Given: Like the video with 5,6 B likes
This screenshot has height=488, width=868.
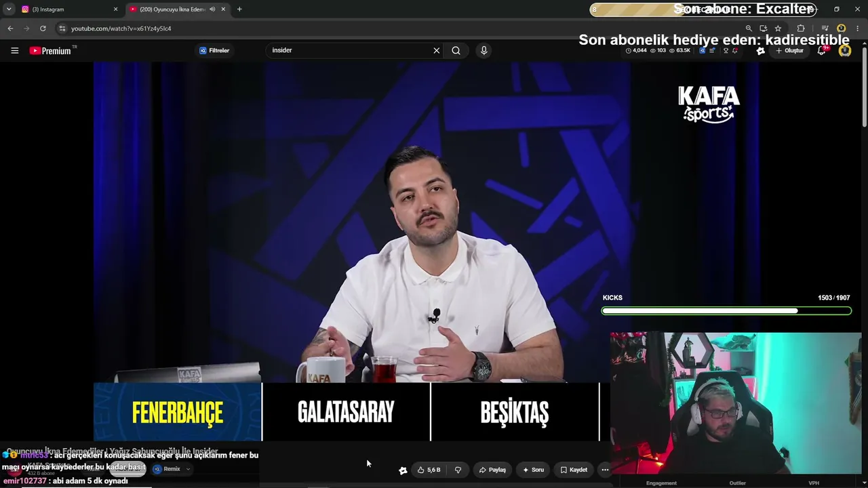Looking at the screenshot, I should click(x=429, y=470).
